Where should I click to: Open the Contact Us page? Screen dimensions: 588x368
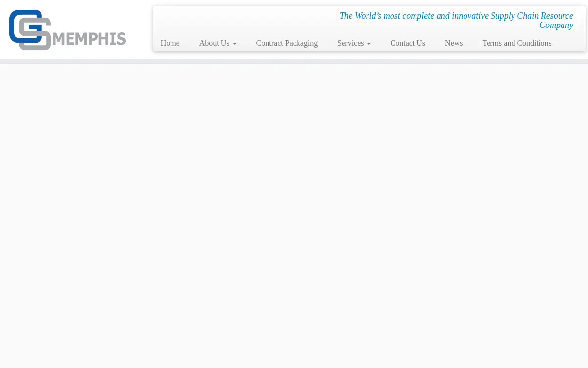(x=408, y=43)
